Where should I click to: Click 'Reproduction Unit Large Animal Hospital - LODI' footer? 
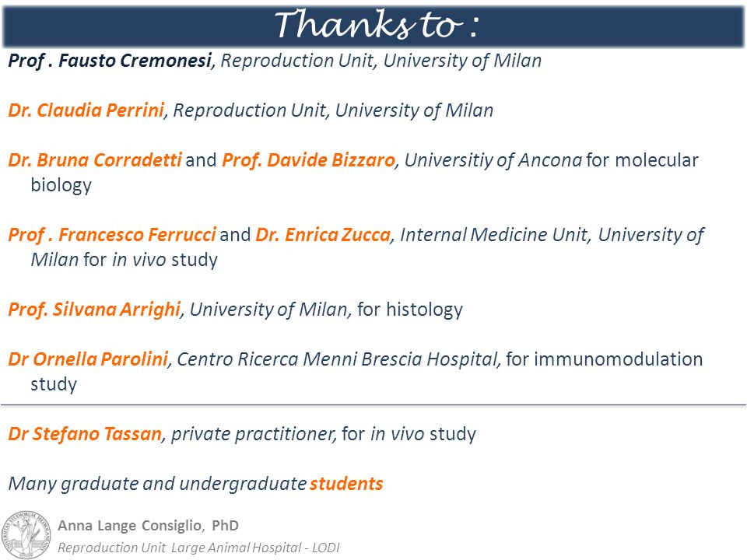198,548
